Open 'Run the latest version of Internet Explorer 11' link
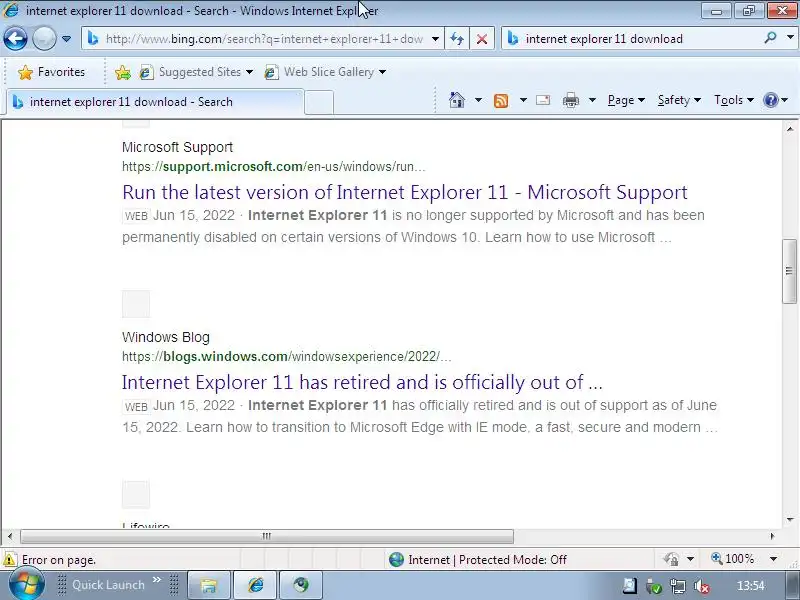 click(405, 192)
